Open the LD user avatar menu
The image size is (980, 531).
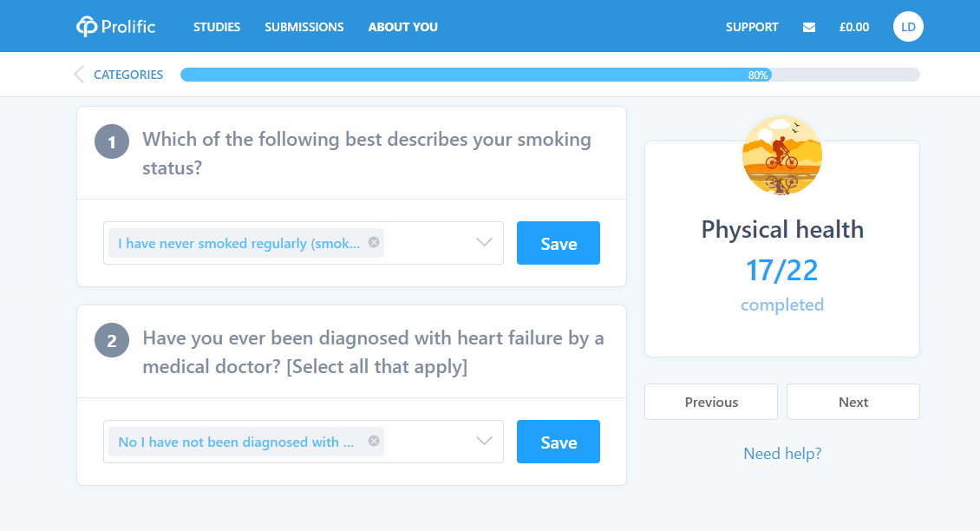tap(908, 27)
